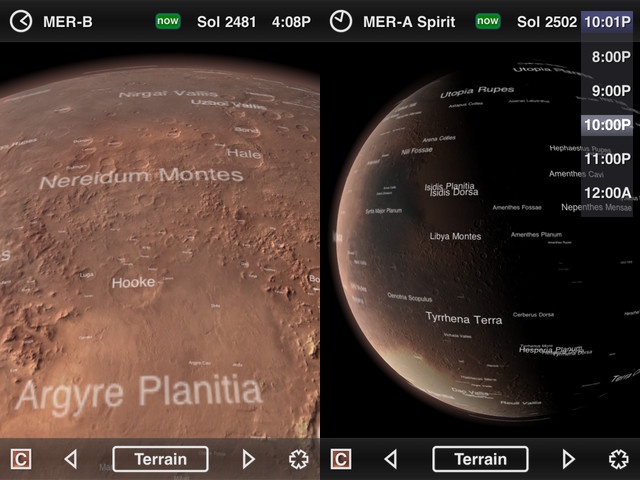Go to previous map layer on the MER-B screen
The image size is (640, 480).
(x=70, y=459)
